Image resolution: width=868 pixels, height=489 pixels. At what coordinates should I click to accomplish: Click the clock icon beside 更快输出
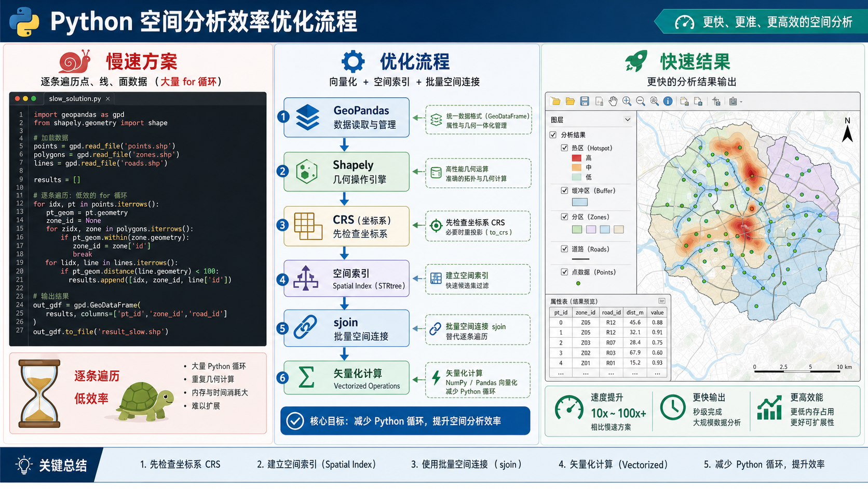[x=673, y=407]
